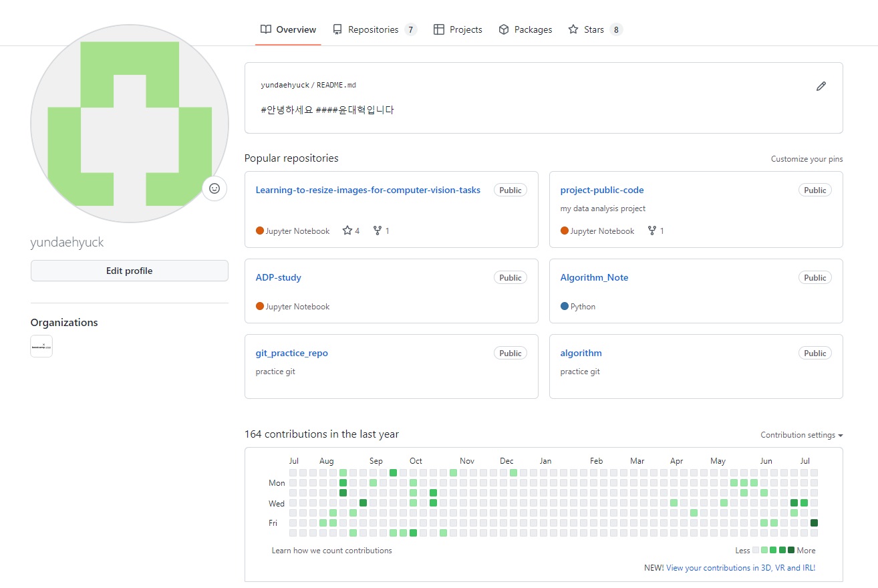Switch to the Repositories tab
Image resolution: width=878 pixels, height=588 pixels.
click(x=374, y=29)
